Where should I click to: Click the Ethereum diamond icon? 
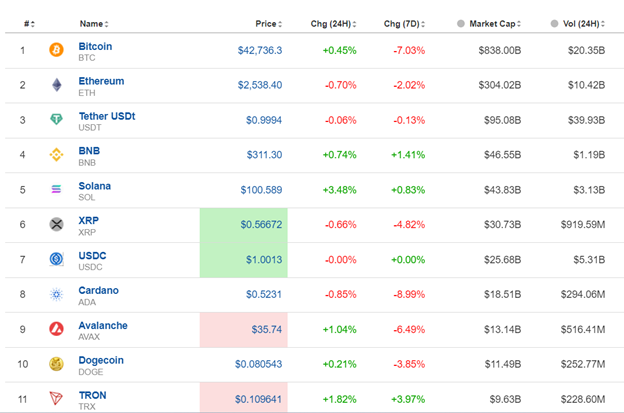tap(56, 85)
